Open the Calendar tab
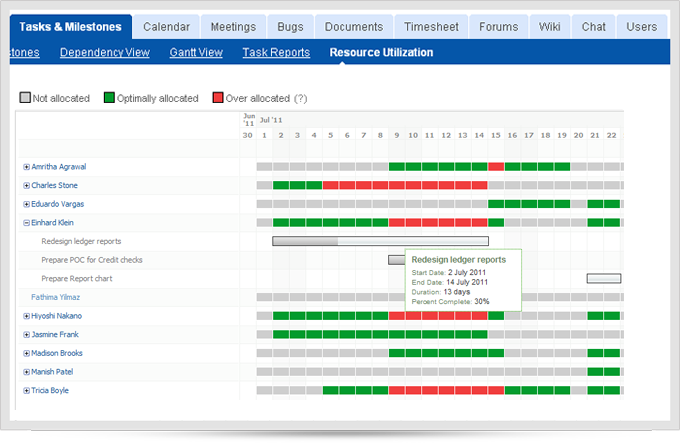Image resolution: width=680 pixels, height=443 pixels. point(165,27)
